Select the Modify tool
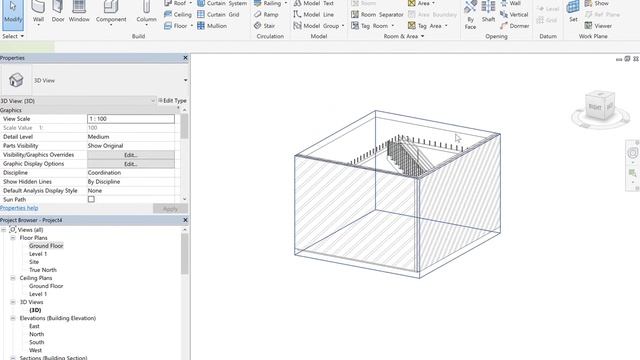 click(x=13, y=14)
